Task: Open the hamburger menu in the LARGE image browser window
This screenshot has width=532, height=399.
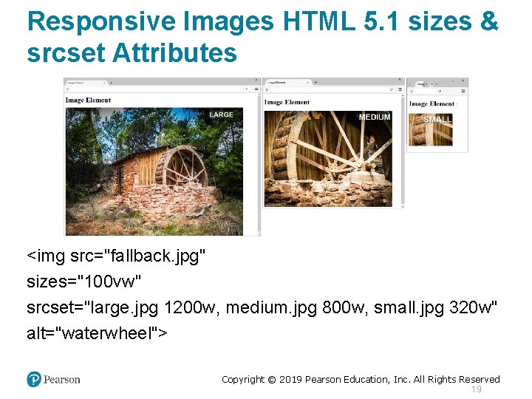Action: (x=256, y=89)
